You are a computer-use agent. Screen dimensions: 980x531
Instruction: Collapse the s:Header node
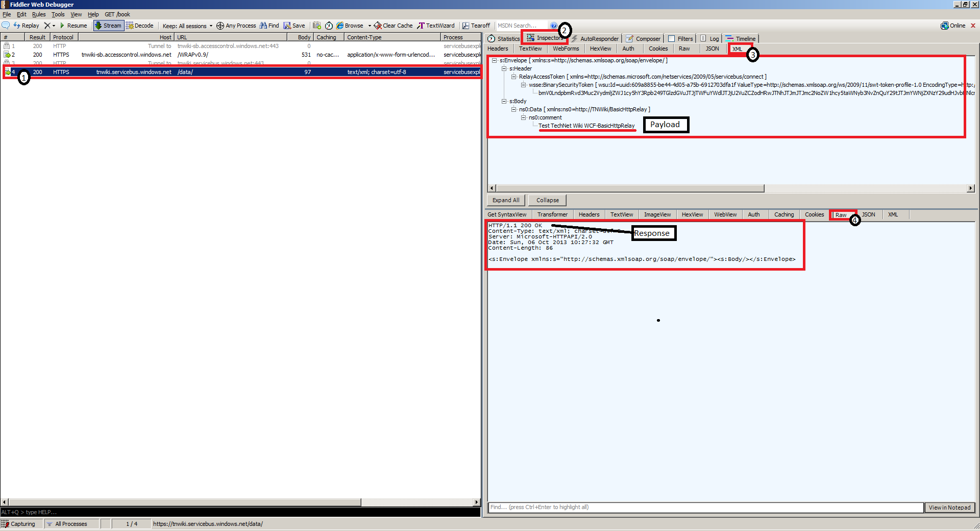pos(504,68)
